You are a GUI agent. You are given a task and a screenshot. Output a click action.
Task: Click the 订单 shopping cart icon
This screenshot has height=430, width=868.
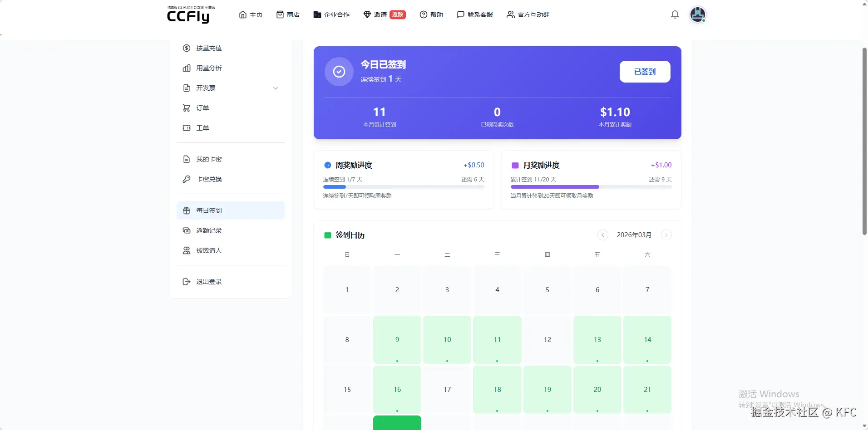(187, 108)
